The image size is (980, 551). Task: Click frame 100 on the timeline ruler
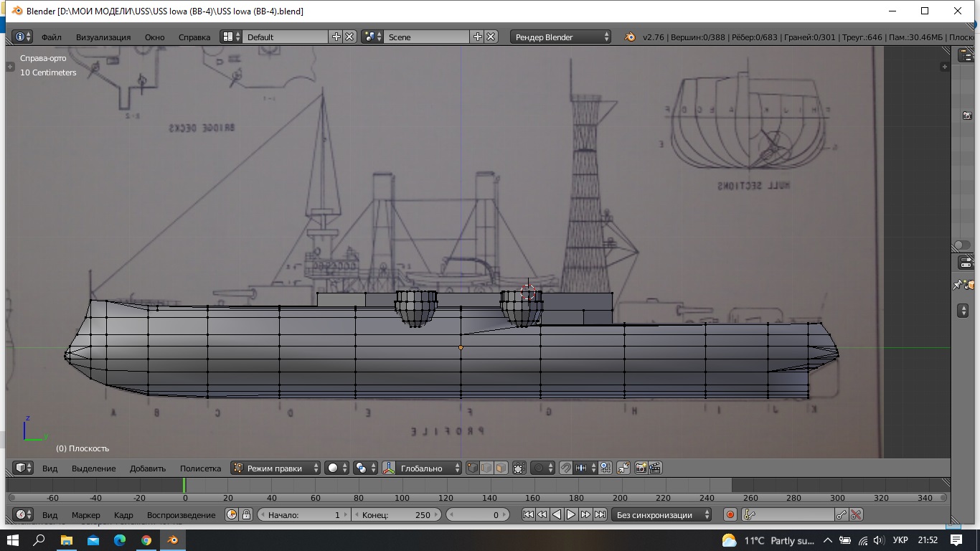402,498
